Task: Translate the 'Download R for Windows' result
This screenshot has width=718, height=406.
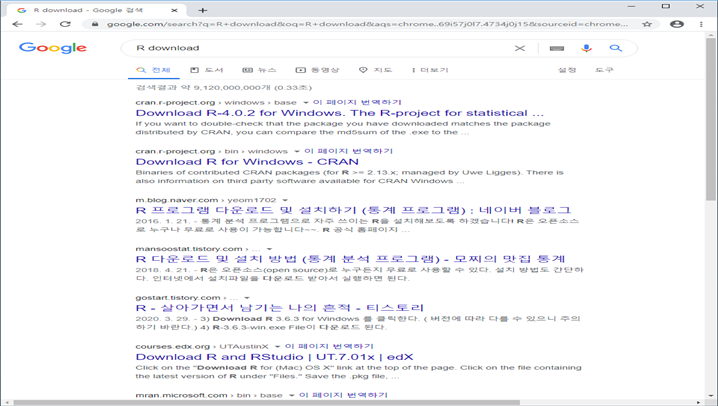Action: tap(348, 151)
